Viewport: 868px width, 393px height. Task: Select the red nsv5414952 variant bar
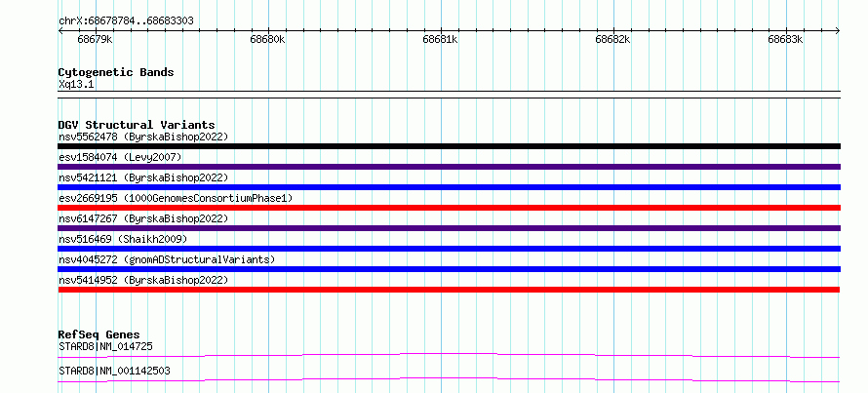pos(449,290)
